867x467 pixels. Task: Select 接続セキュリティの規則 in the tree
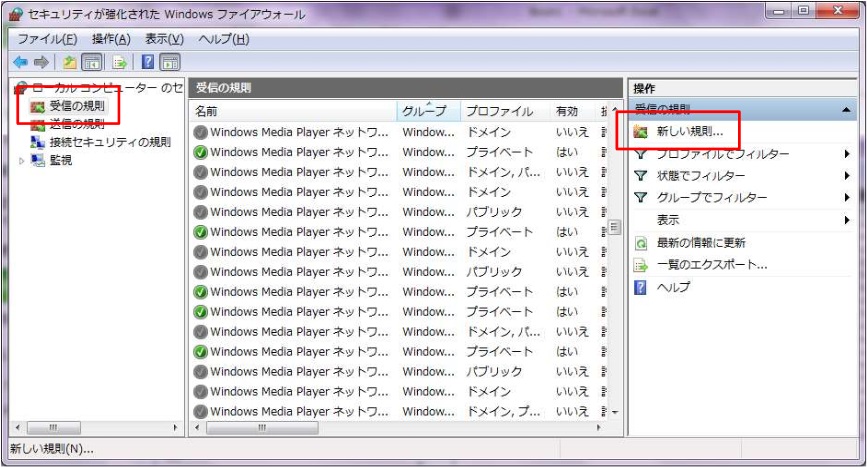(110, 142)
